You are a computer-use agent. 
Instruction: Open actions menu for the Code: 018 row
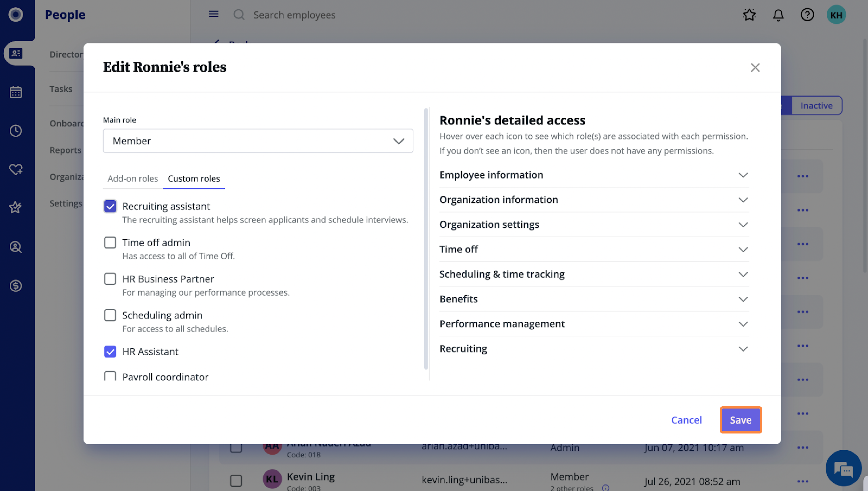[803, 448]
